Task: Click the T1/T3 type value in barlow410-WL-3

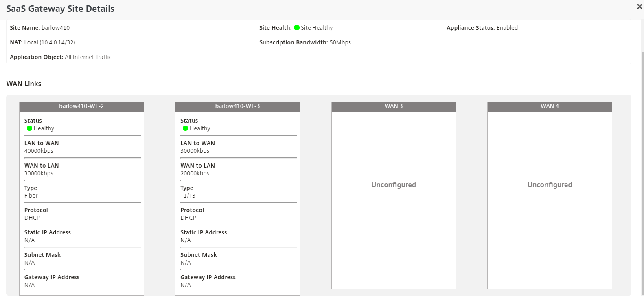Action: [x=188, y=196]
